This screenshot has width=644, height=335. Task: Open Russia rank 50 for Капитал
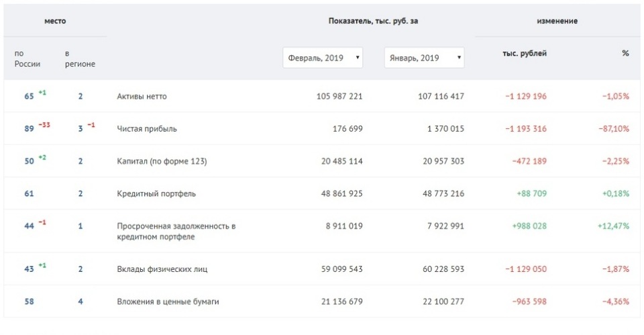click(29, 161)
